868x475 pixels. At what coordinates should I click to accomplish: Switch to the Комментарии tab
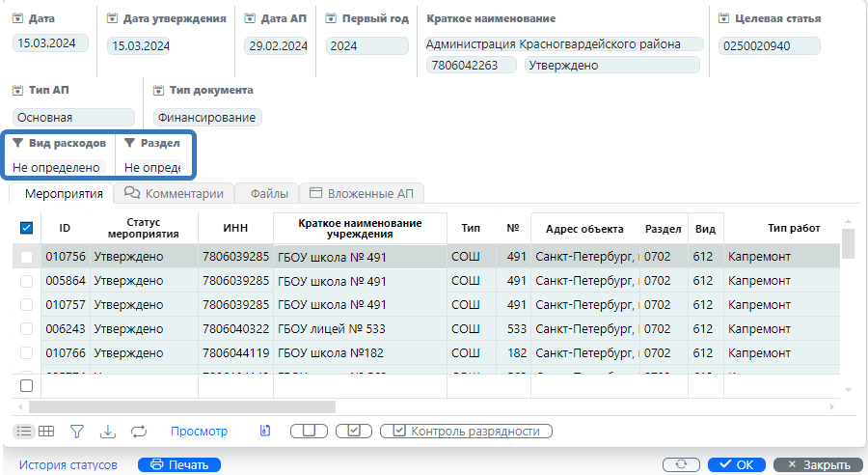(174, 193)
